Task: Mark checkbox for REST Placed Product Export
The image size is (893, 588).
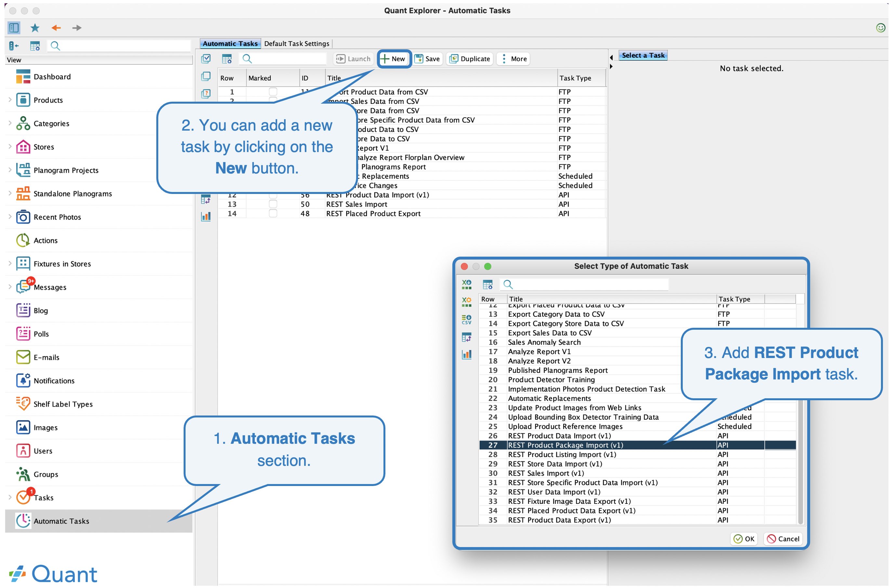Action: pos(273,214)
